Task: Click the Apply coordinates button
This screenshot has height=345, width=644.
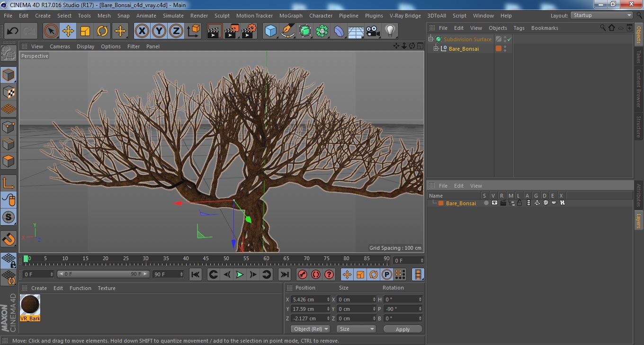Action: click(x=402, y=329)
